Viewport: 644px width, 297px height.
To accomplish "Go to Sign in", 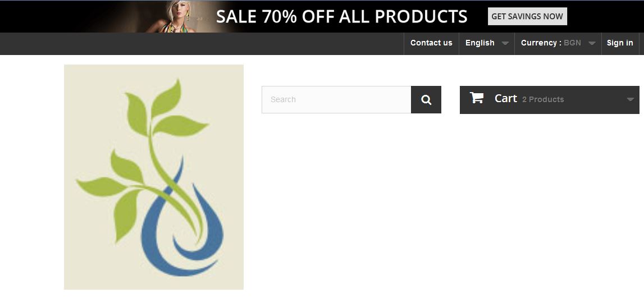I will coord(620,43).
